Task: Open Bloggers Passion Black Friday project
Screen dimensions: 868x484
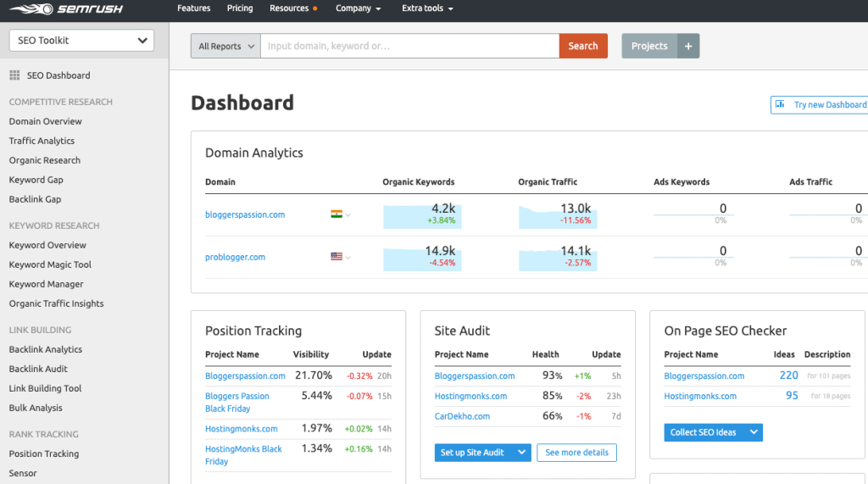Action: tap(237, 402)
